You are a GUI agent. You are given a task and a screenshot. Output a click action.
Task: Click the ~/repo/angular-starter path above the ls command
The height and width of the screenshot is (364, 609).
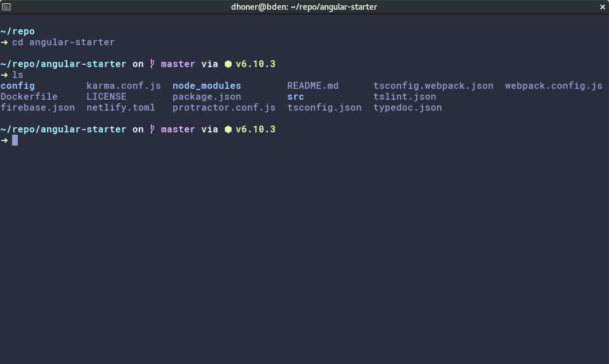63,64
